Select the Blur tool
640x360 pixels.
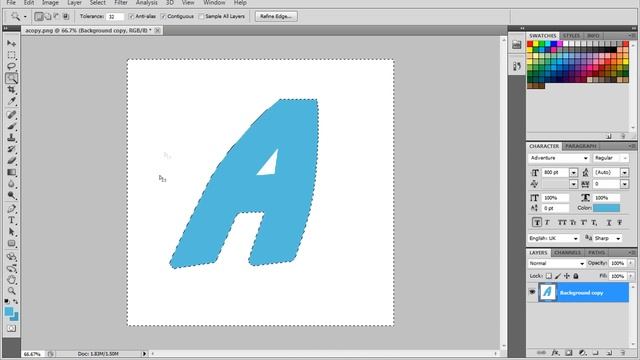tap(11, 184)
